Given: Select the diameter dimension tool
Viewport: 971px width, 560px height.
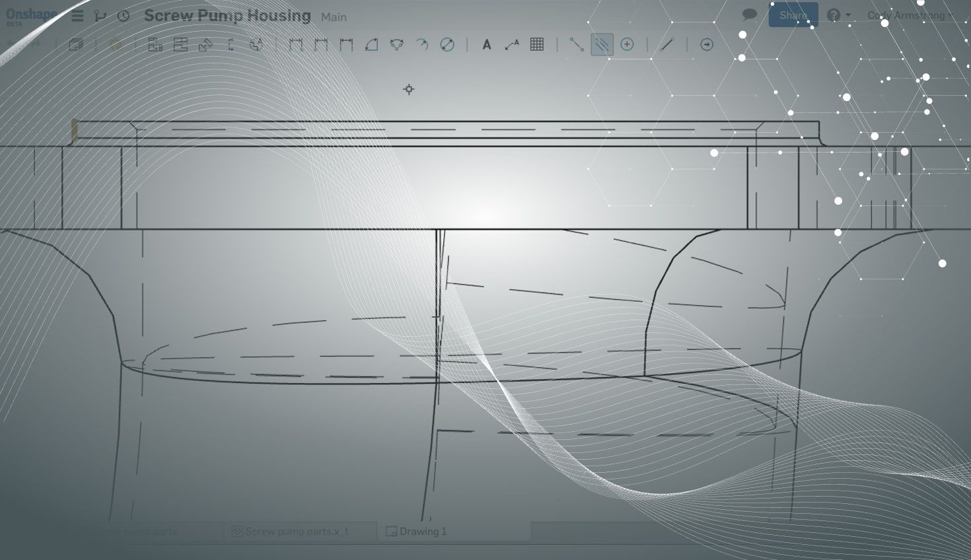Looking at the screenshot, I should click(x=447, y=45).
